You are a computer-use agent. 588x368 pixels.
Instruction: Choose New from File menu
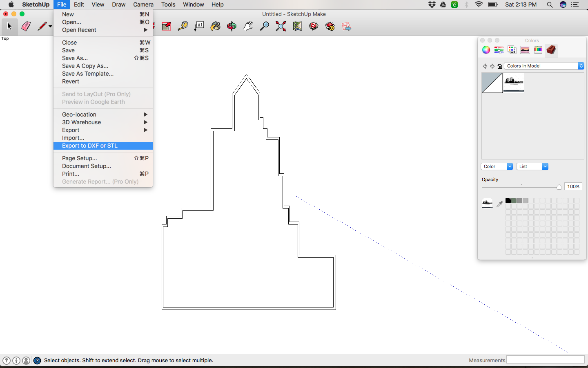tap(103, 14)
